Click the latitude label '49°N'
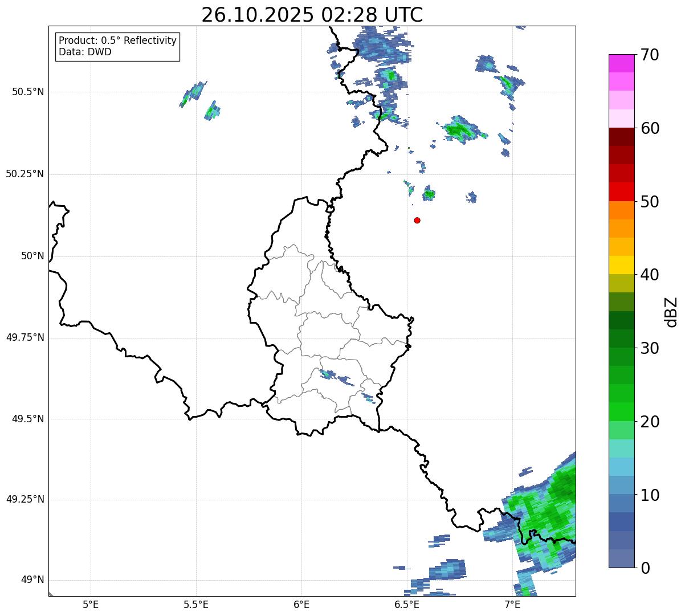Screen dimensions: 685x616 tap(32, 580)
